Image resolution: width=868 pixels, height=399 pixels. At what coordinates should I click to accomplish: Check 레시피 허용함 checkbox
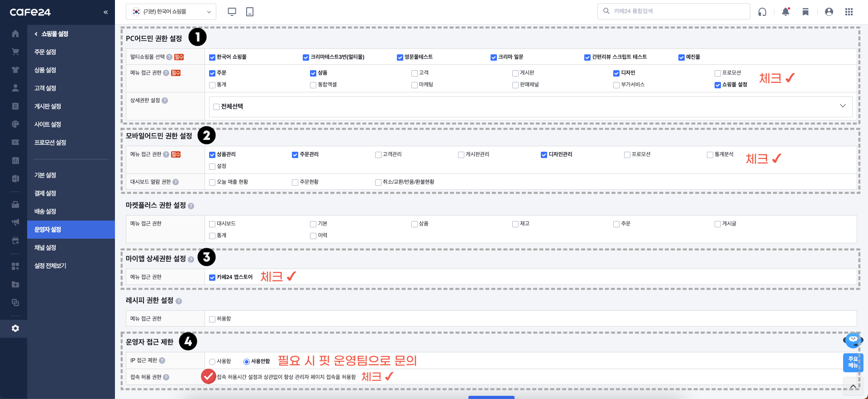[212, 319]
